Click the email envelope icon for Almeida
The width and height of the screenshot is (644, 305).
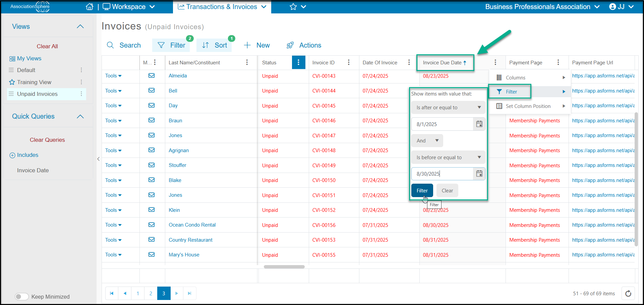point(152,76)
